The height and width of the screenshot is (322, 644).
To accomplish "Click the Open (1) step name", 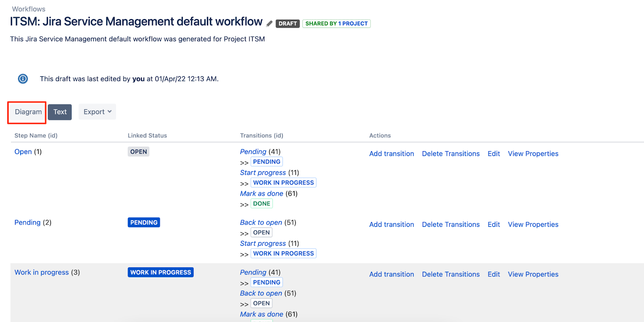I will coord(23,152).
